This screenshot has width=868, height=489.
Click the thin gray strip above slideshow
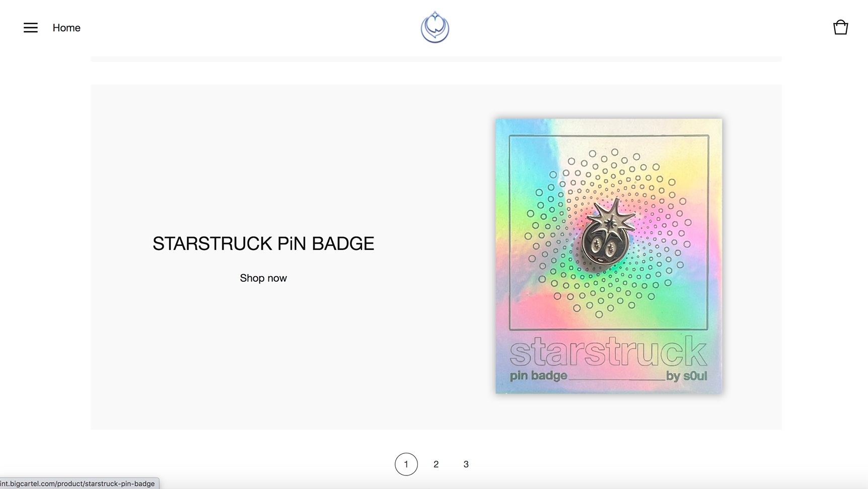436,59
